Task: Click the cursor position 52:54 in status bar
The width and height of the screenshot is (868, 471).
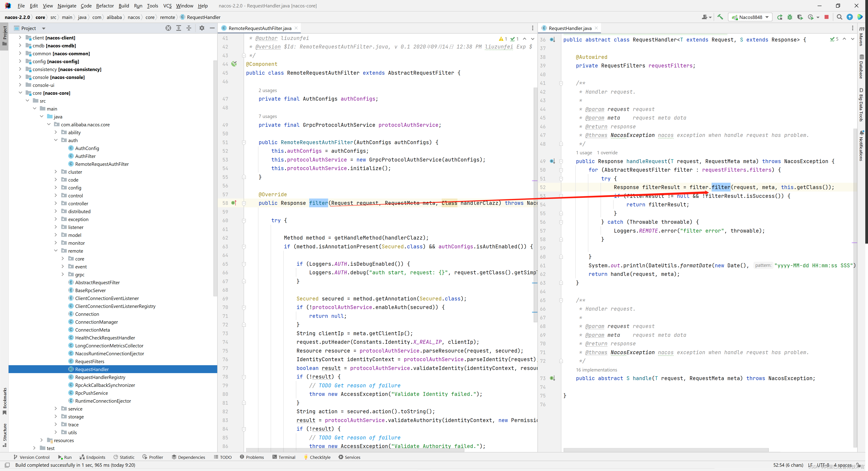Action: tap(788, 465)
